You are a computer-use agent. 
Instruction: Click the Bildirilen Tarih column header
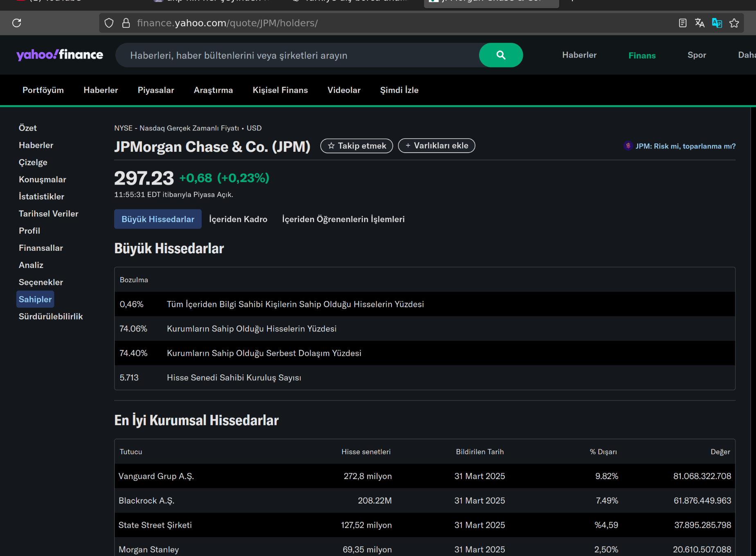480,452
